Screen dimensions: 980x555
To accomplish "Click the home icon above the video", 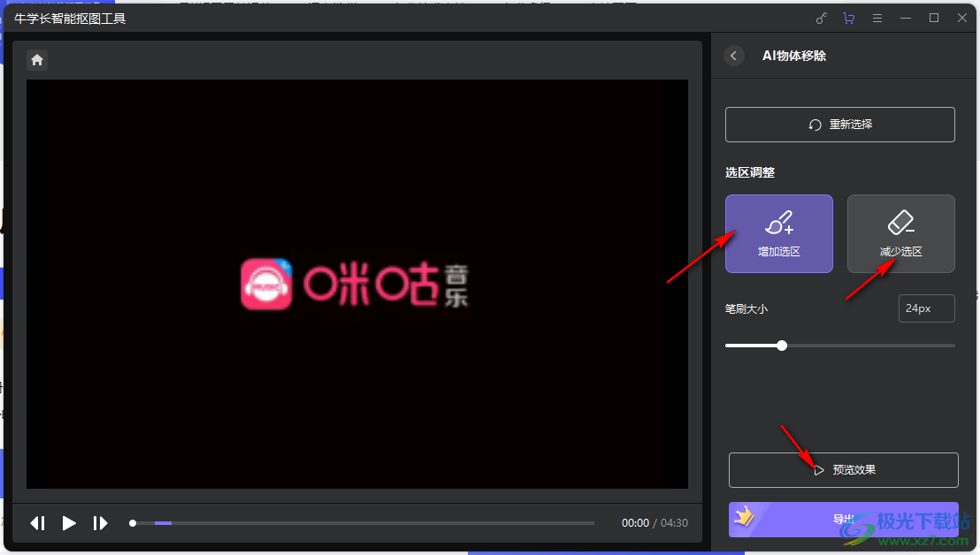I will point(37,60).
